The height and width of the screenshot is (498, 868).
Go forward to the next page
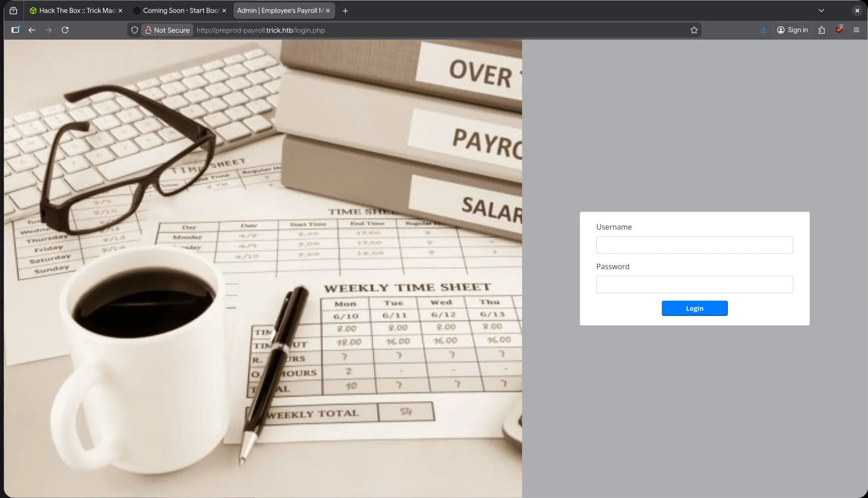pyautogui.click(x=48, y=30)
